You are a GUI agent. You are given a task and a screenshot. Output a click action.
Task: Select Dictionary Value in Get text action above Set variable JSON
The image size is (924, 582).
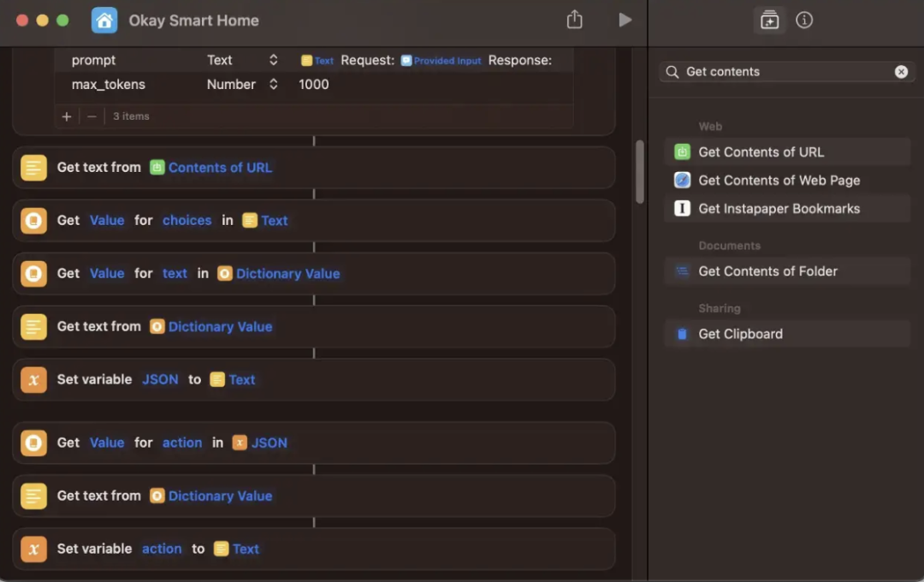pos(211,327)
